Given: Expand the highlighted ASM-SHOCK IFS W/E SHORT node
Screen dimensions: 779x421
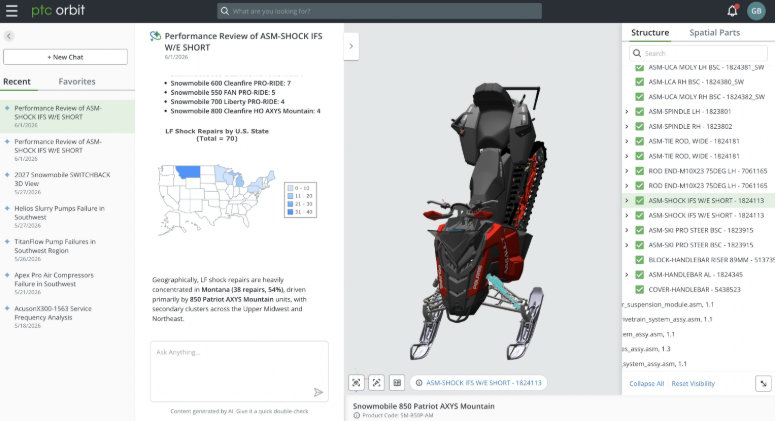Looking at the screenshot, I should 627,200.
